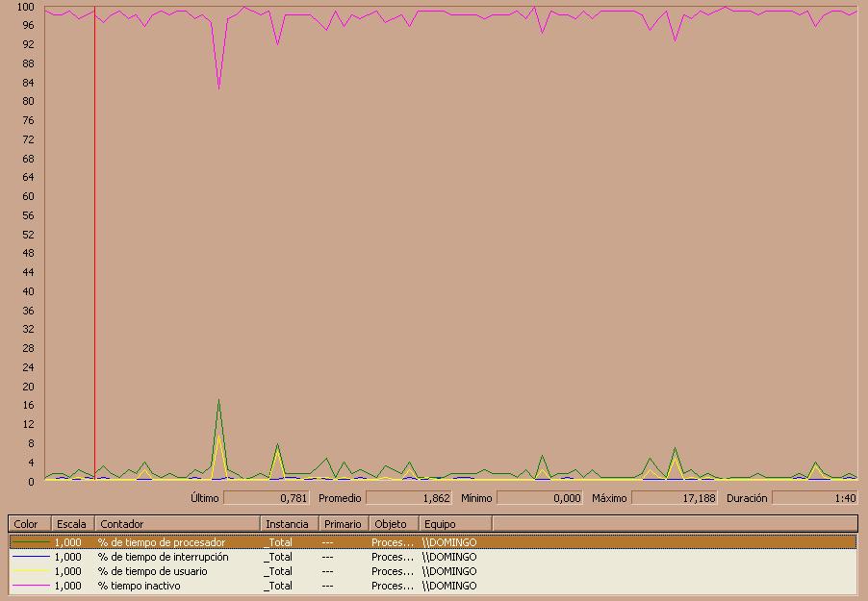Sort by the Contador column header

tap(177, 523)
